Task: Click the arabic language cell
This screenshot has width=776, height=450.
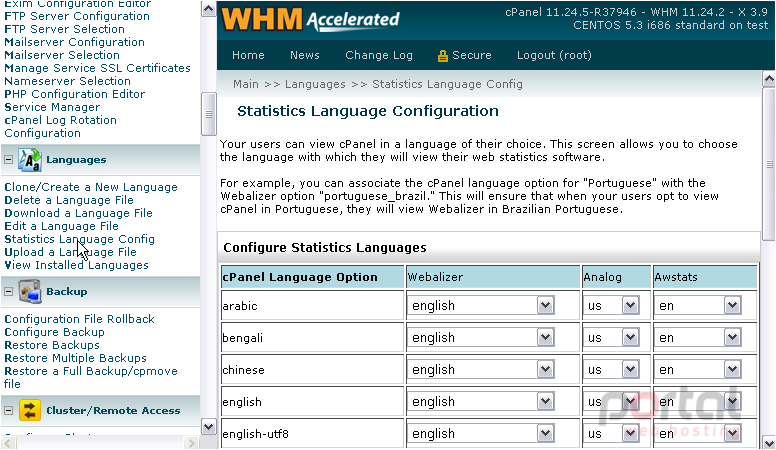Action: point(313,305)
